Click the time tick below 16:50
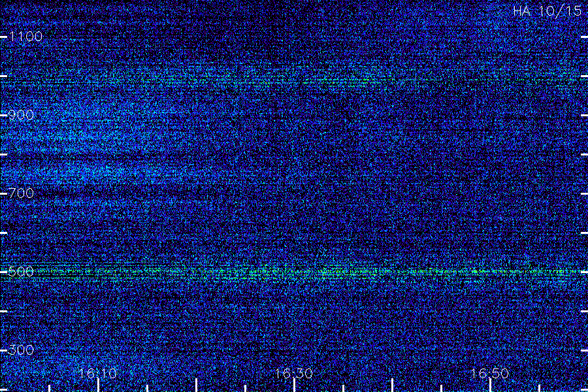This screenshot has height=392, width=588. 490,385
